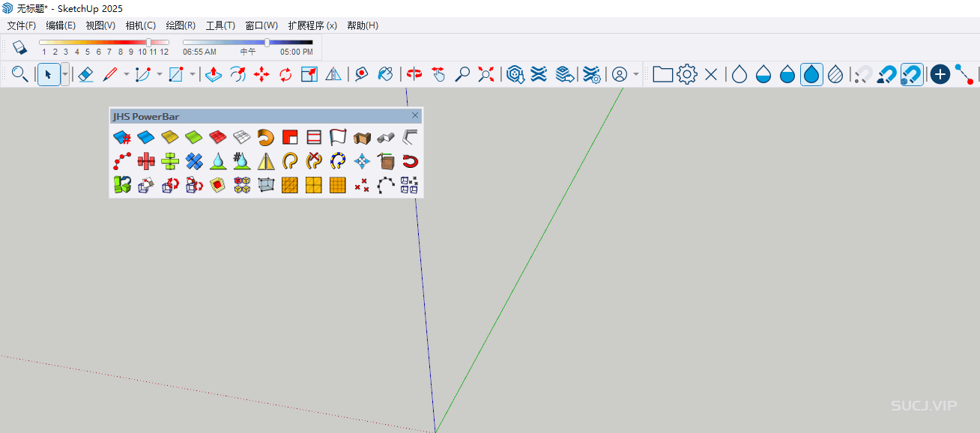Viewport: 980px width, 433px height.
Task: Activate the Orbit camera tool
Action: tap(414, 74)
